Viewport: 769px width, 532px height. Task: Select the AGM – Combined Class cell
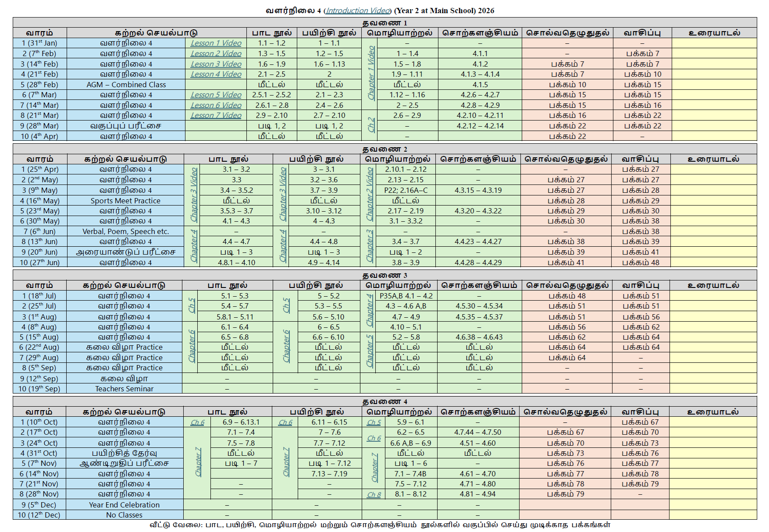(x=126, y=85)
